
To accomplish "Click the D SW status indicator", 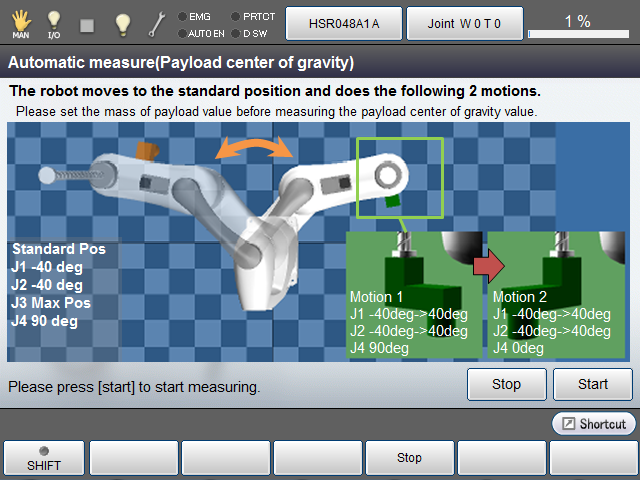I will (x=253, y=33).
